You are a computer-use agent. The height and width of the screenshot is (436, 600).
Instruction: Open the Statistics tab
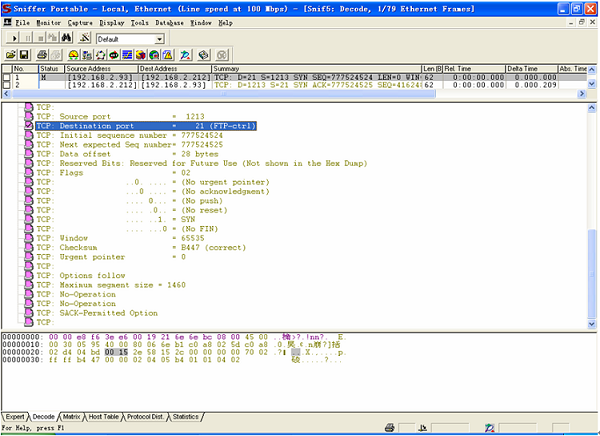tap(185, 415)
